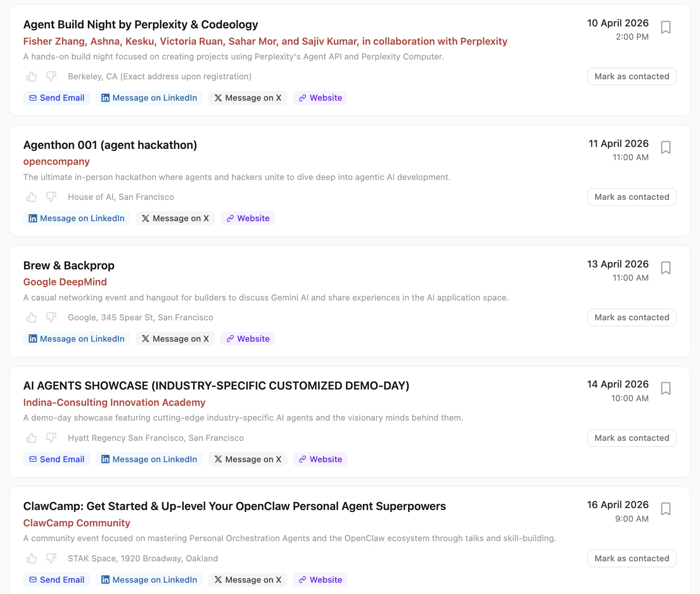This screenshot has width=700, height=594.
Task: Open Agenthon 001 (agent hackathon) title
Action: tap(110, 145)
